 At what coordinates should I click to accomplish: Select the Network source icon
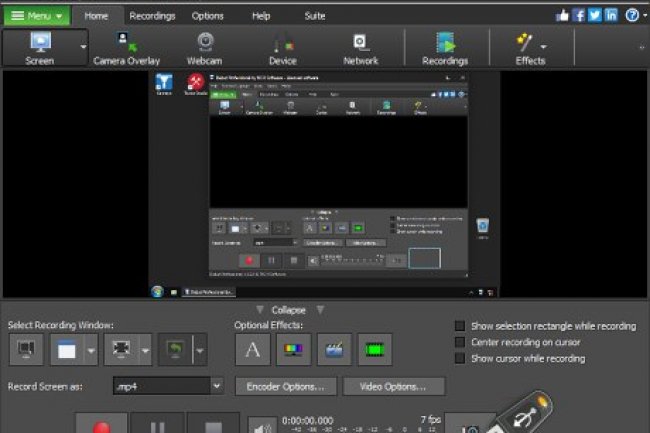click(361, 42)
